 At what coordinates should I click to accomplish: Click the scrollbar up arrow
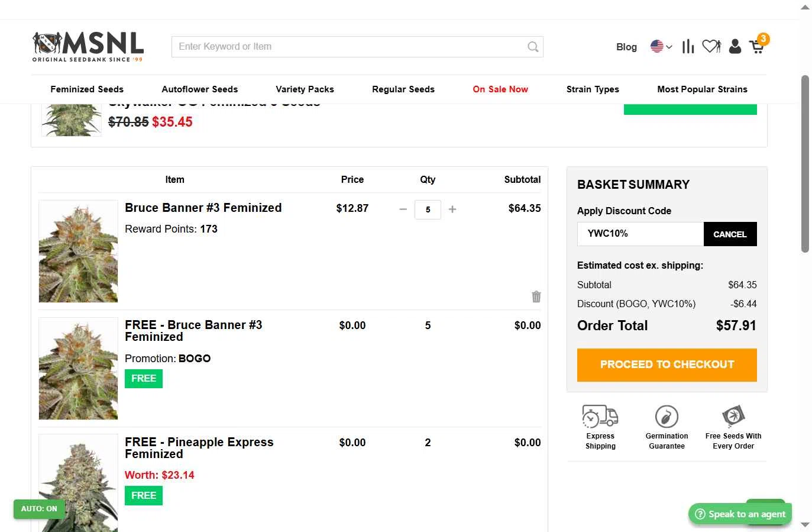[x=805, y=8]
